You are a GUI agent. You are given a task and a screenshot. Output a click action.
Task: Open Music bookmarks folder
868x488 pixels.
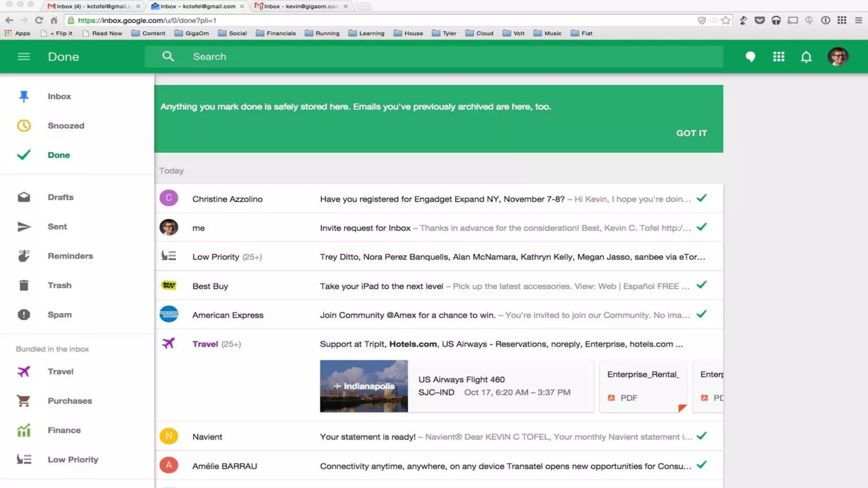click(x=548, y=33)
